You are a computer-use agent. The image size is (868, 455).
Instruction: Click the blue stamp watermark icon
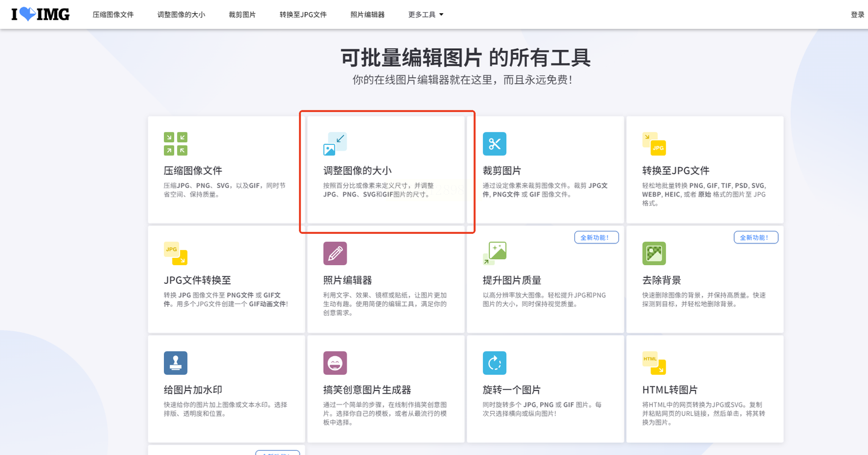click(x=175, y=363)
